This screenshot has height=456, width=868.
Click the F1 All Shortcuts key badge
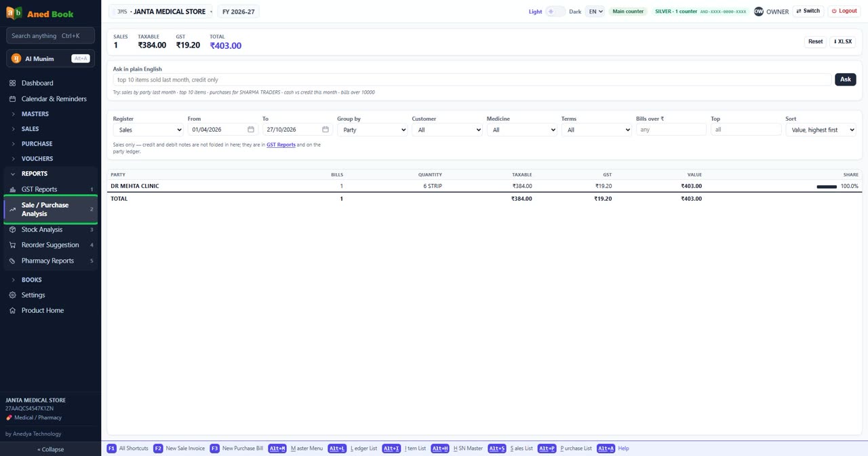click(112, 449)
